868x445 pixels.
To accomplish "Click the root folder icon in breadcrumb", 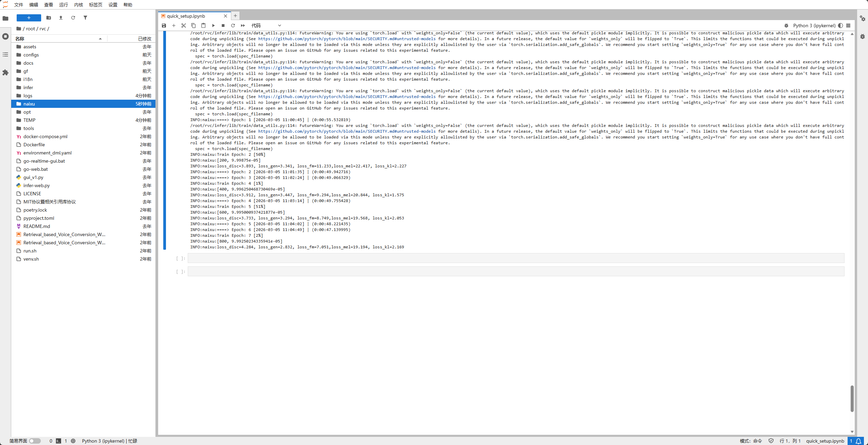I will (x=19, y=29).
